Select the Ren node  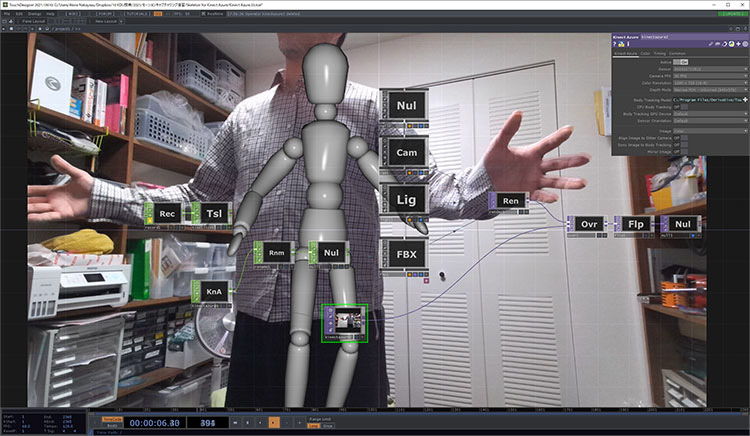510,201
